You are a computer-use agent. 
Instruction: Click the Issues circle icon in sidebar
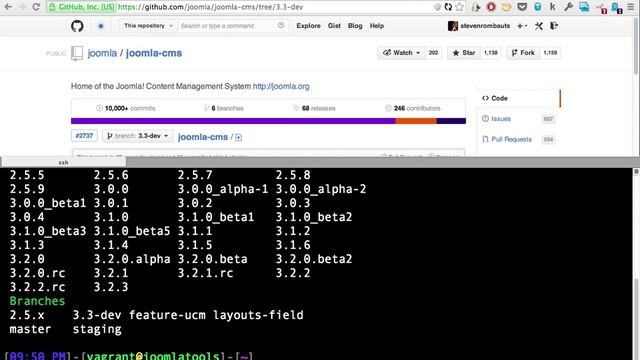485,119
